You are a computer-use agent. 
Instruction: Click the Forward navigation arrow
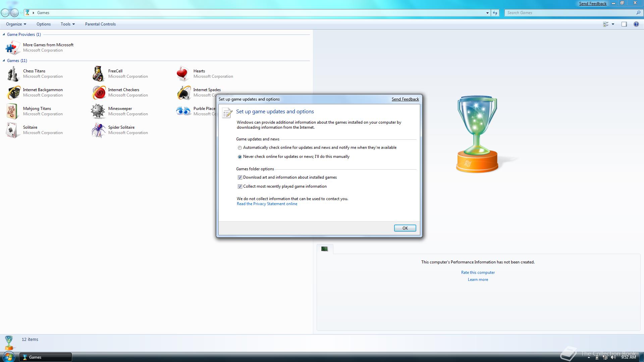tap(14, 13)
